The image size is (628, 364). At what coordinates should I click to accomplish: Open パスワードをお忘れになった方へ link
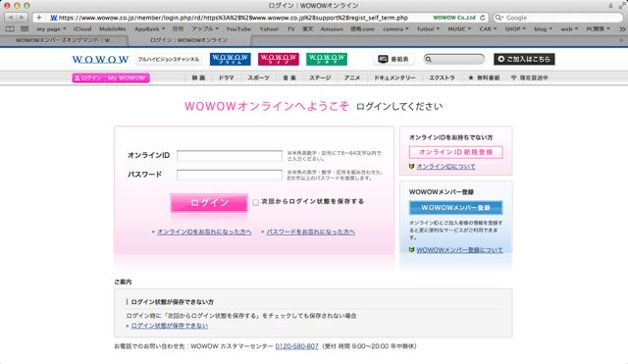[x=311, y=232]
